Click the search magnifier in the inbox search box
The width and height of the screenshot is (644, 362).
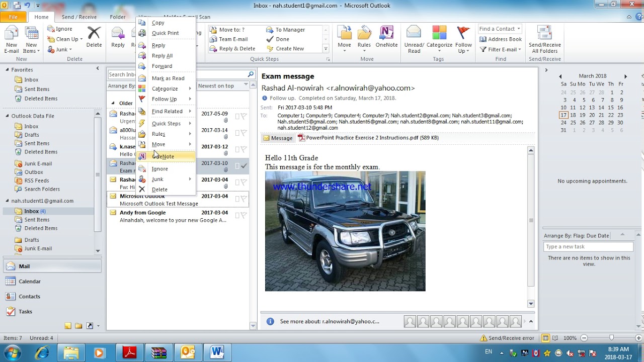pos(251,74)
